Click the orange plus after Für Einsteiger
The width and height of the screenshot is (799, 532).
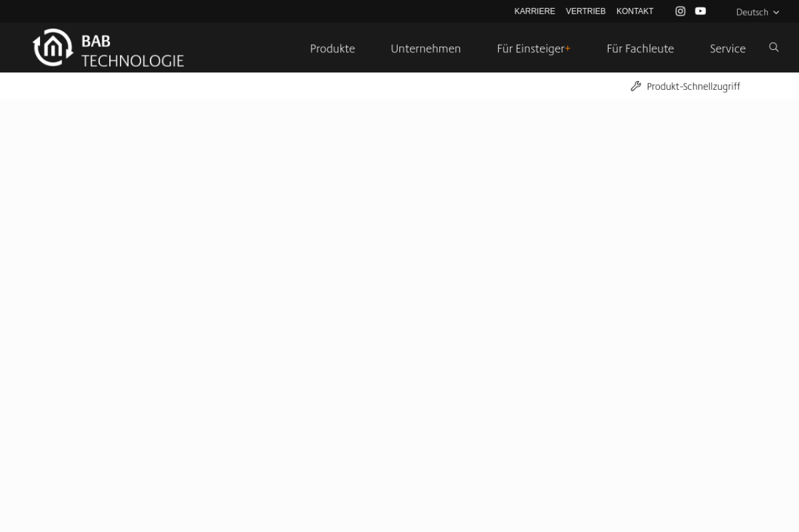click(x=567, y=49)
